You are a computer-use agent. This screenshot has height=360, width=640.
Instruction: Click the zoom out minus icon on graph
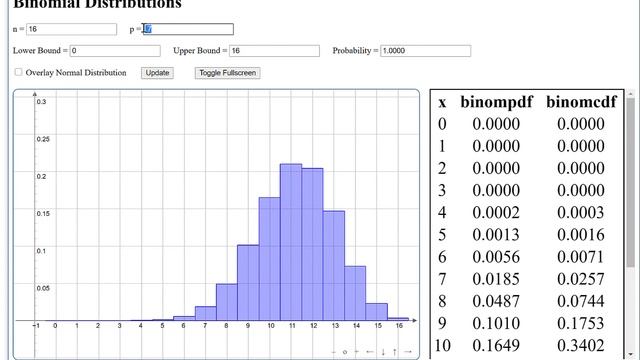point(334,352)
